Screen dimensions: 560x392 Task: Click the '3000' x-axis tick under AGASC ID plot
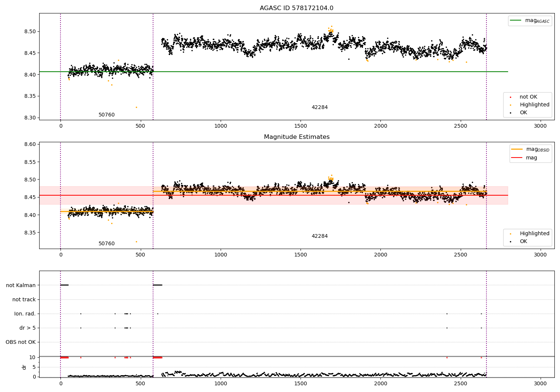(540, 126)
